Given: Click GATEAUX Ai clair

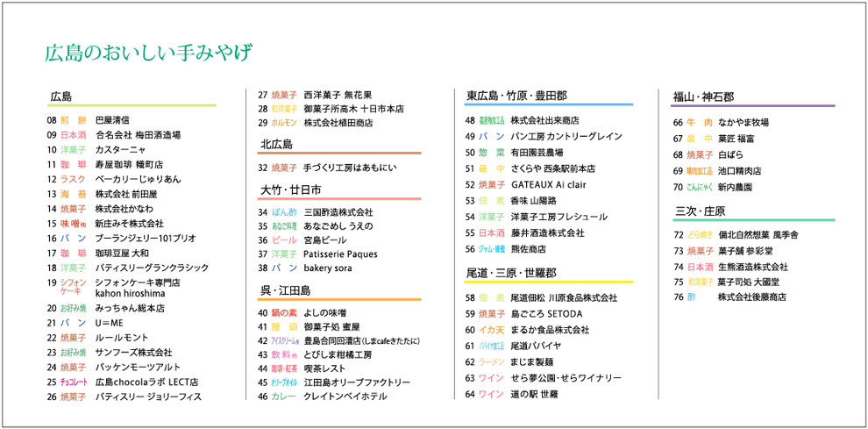Looking at the screenshot, I should (x=549, y=184).
